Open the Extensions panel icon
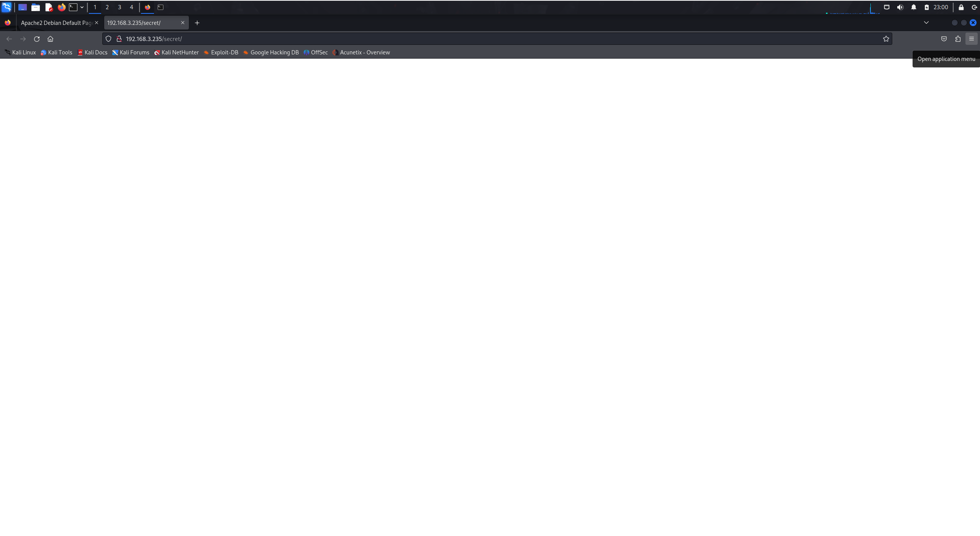The image size is (980, 536). tap(958, 39)
